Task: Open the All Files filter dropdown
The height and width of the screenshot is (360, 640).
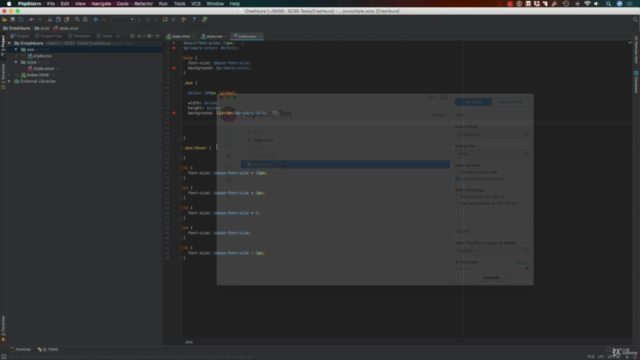Action: click(439, 115)
